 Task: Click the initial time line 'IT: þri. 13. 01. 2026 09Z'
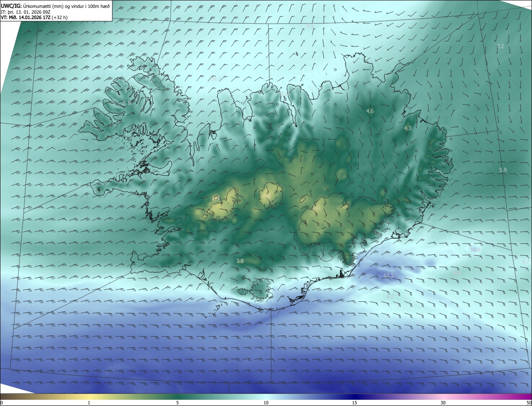coord(25,12)
